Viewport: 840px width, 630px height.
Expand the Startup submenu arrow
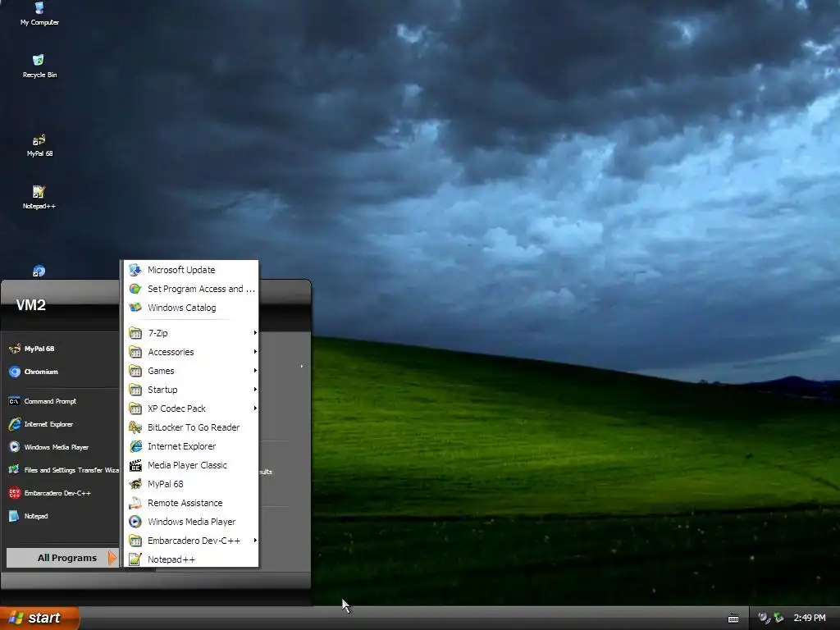255,389
